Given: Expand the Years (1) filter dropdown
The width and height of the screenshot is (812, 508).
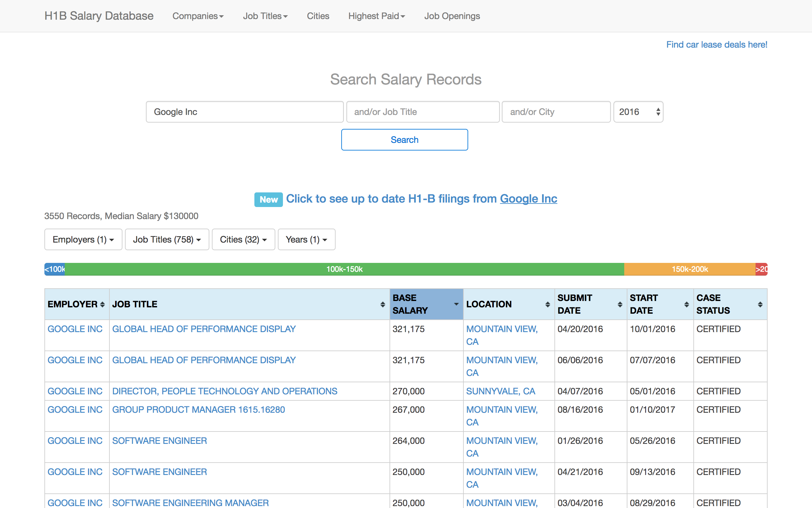Looking at the screenshot, I should (x=307, y=239).
